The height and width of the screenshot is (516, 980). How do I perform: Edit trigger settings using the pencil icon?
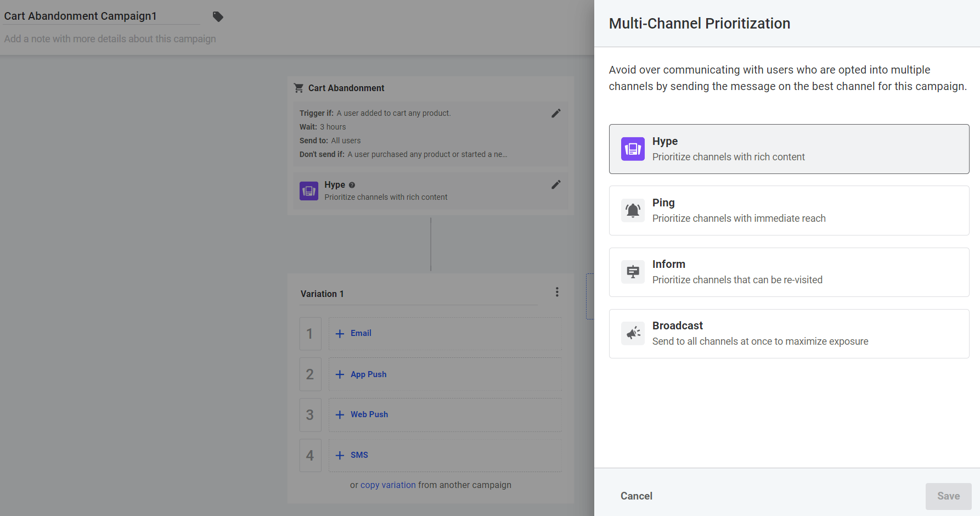[556, 113]
